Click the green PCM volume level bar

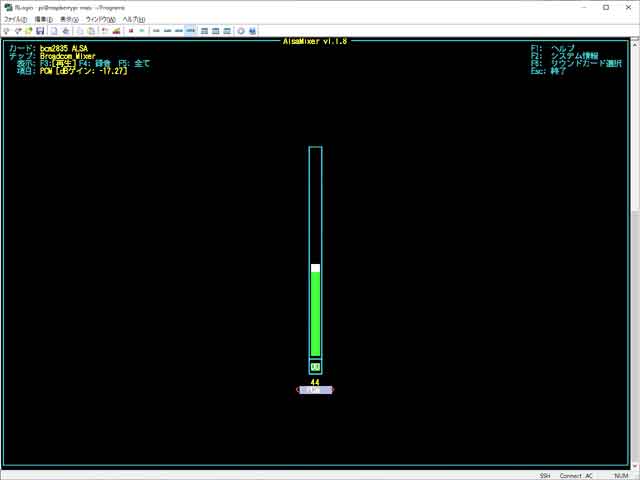tap(315, 310)
